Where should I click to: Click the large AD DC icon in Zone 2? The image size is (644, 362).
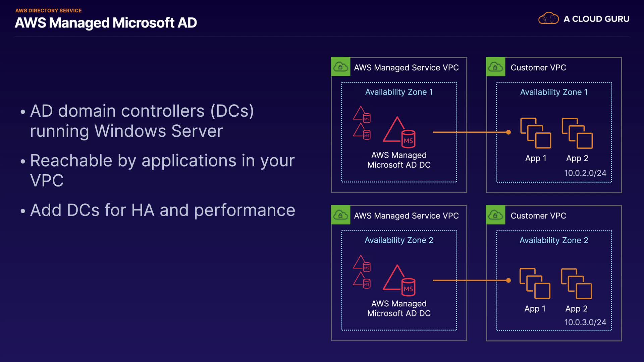pyautogui.click(x=399, y=281)
